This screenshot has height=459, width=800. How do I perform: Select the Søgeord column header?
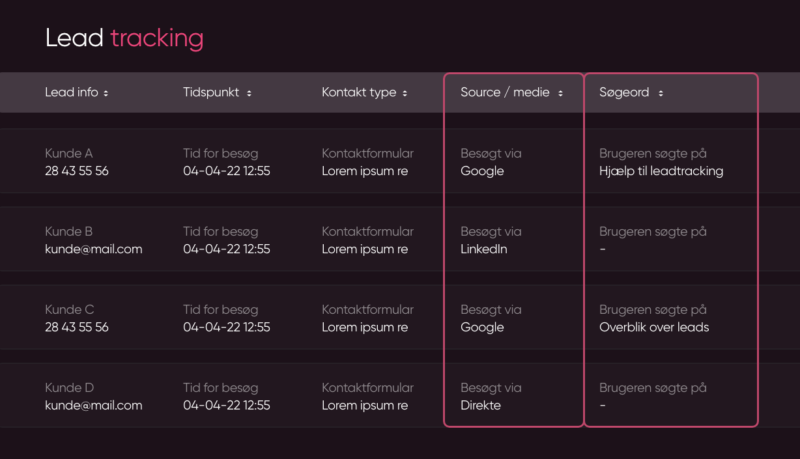624,92
